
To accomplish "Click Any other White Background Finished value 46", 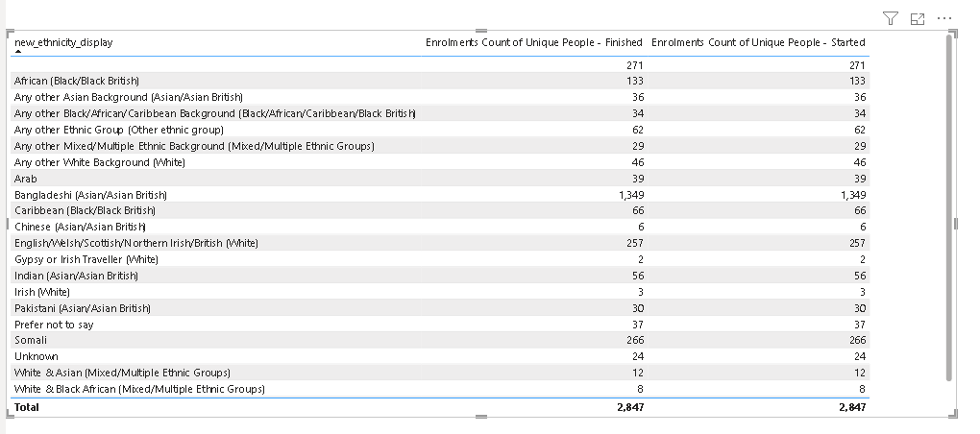I will tap(638, 161).
